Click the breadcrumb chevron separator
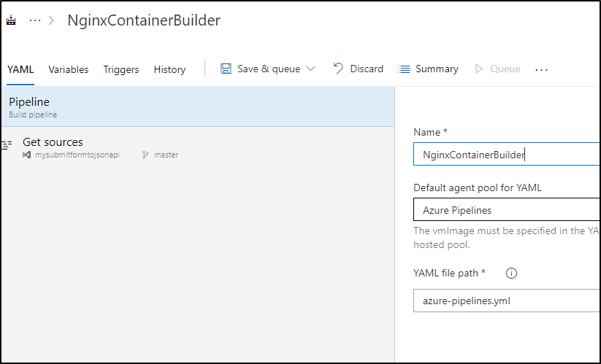 click(52, 20)
